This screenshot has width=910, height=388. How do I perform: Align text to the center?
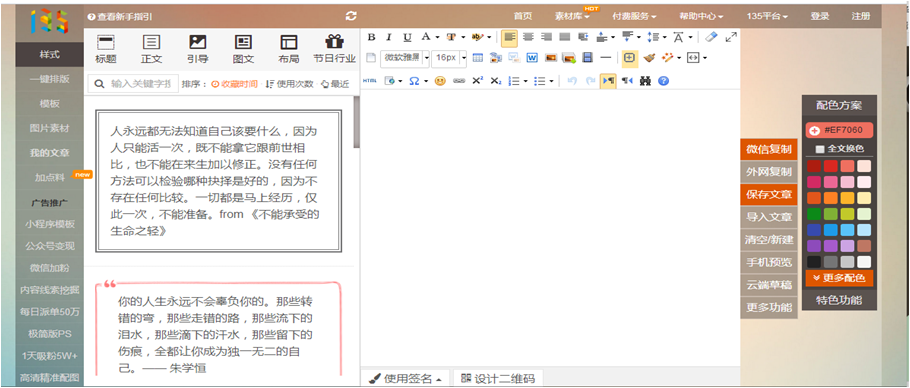(x=528, y=37)
